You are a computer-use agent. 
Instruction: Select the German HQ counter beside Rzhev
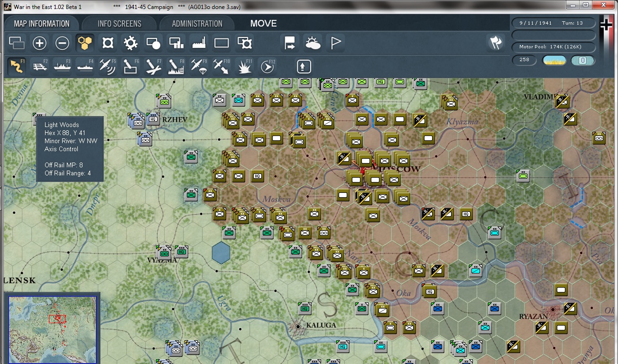pos(153,119)
